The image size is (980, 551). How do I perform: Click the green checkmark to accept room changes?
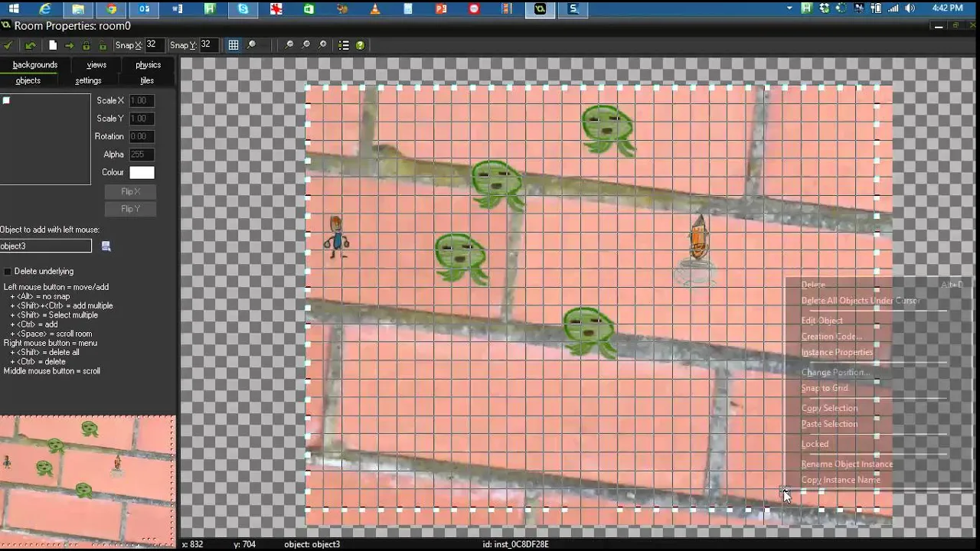pos(8,45)
